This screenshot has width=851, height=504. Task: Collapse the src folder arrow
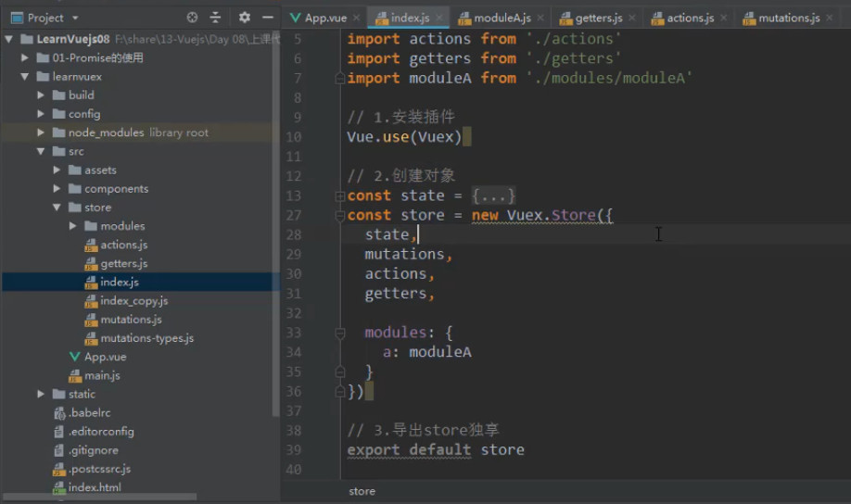click(x=41, y=151)
